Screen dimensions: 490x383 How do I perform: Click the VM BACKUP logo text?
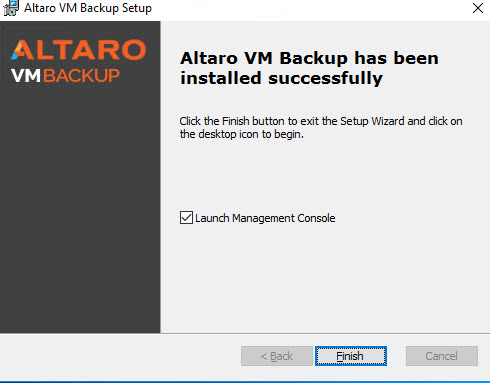point(65,75)
